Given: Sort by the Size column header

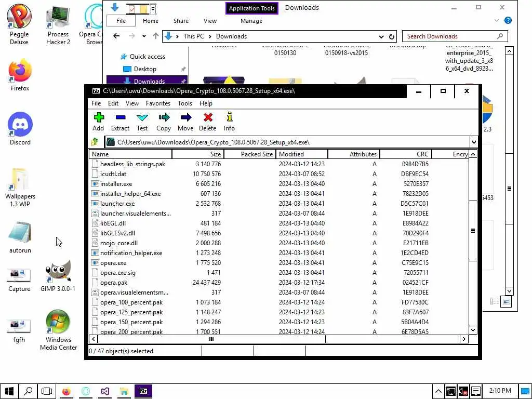Looking at the screenshot, I should [x=198, y=154].
